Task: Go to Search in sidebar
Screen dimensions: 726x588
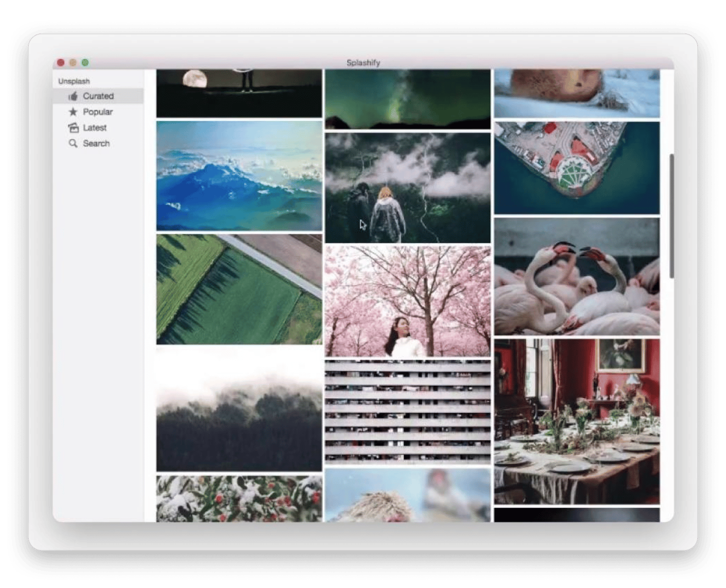Action: coord(96,143)
